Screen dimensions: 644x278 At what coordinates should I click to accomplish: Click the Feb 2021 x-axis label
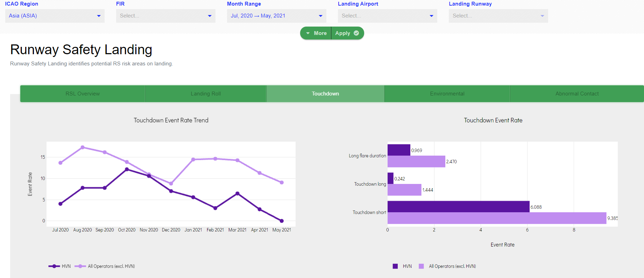(x=215, y=230)
